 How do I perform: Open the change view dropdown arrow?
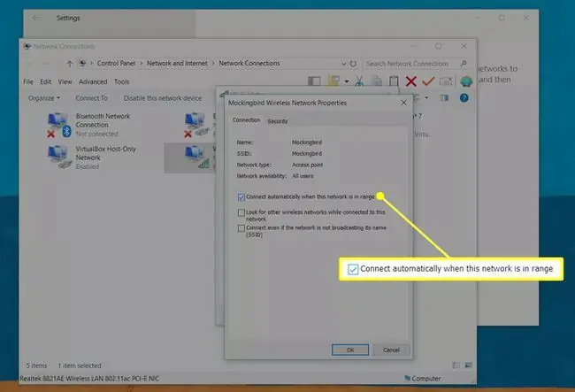[426, 98]
